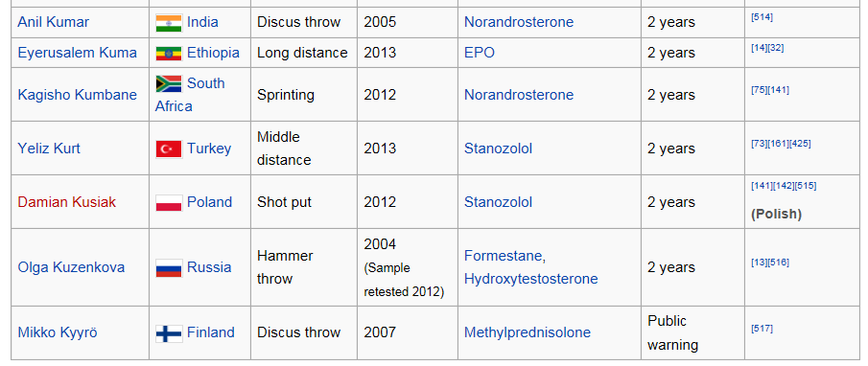Open citation reference 425 for Yeliz Kurt
This screenshot has width=868, height=366.
click(800, 144)
